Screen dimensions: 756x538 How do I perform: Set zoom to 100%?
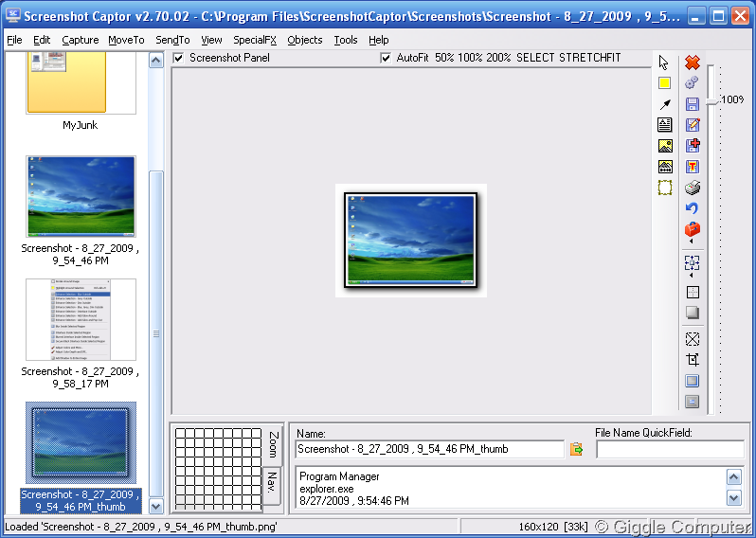tap(470, 58)
